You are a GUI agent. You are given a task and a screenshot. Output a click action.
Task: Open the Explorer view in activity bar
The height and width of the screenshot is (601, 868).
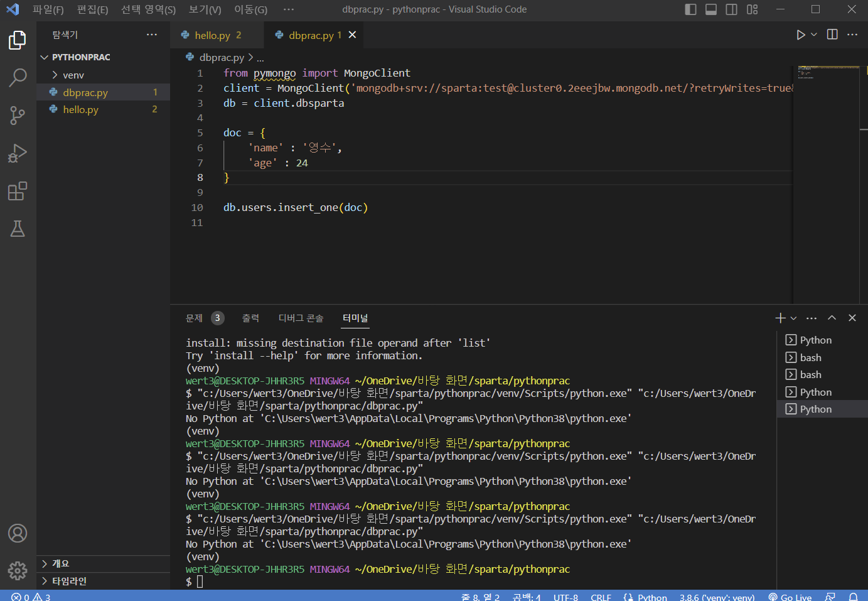[18, 40]
